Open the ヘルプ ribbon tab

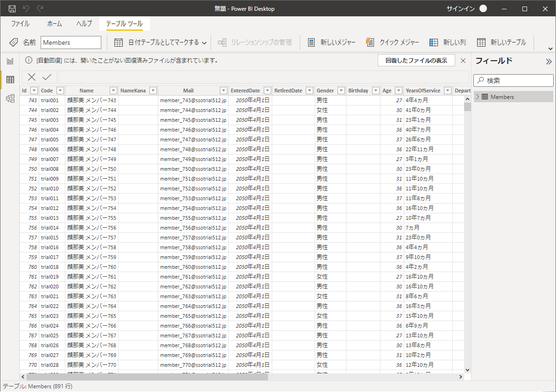coord(84,24)
